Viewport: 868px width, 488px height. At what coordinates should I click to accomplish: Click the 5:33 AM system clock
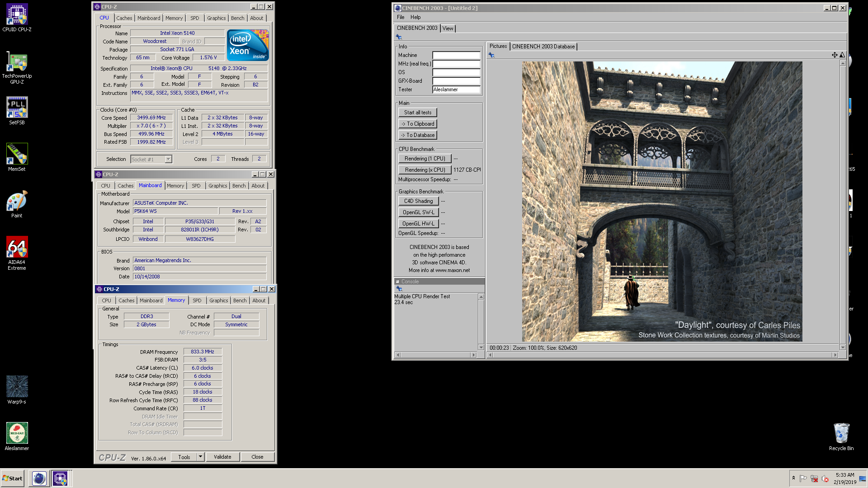tap(845, 475)
